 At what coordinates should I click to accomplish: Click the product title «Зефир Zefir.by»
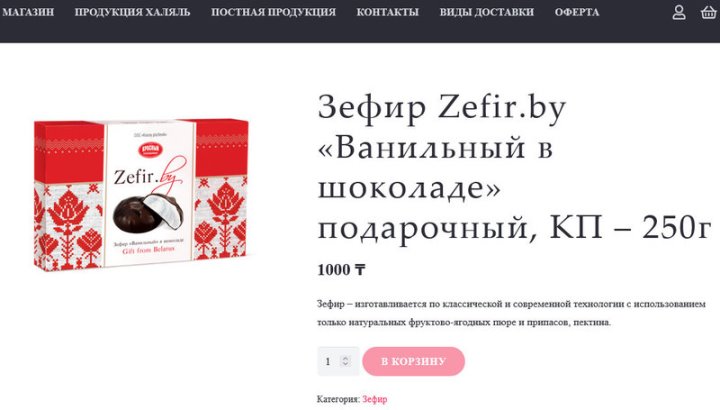pyautogui.click(x=442, y=107)
